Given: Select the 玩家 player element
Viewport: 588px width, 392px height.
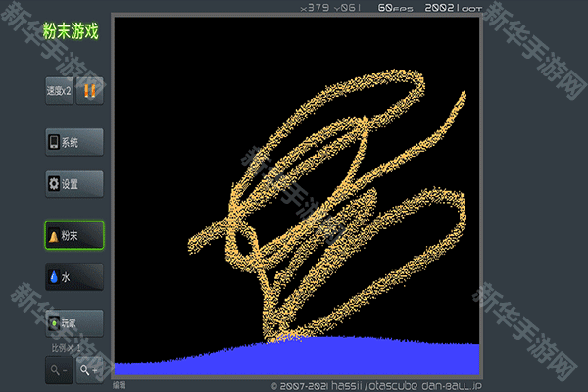Looking at the screenshot, I should [74, 321].
